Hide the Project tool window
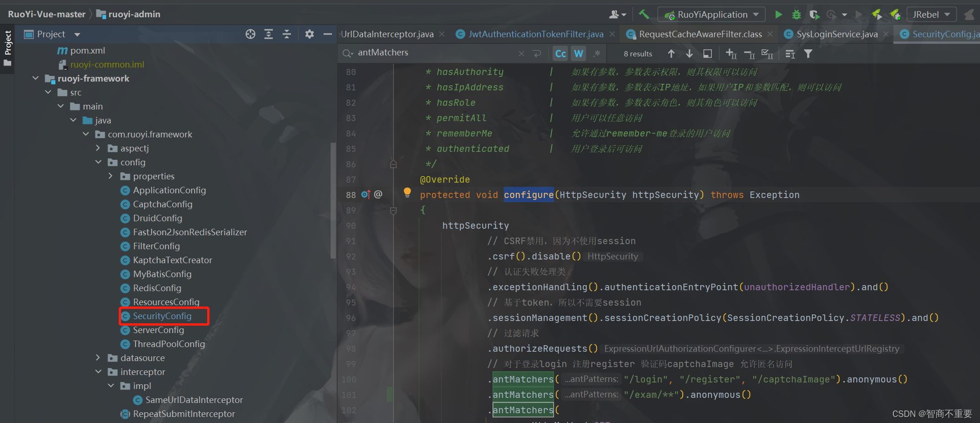Viewport: 980px width, 423px height. 328,34
